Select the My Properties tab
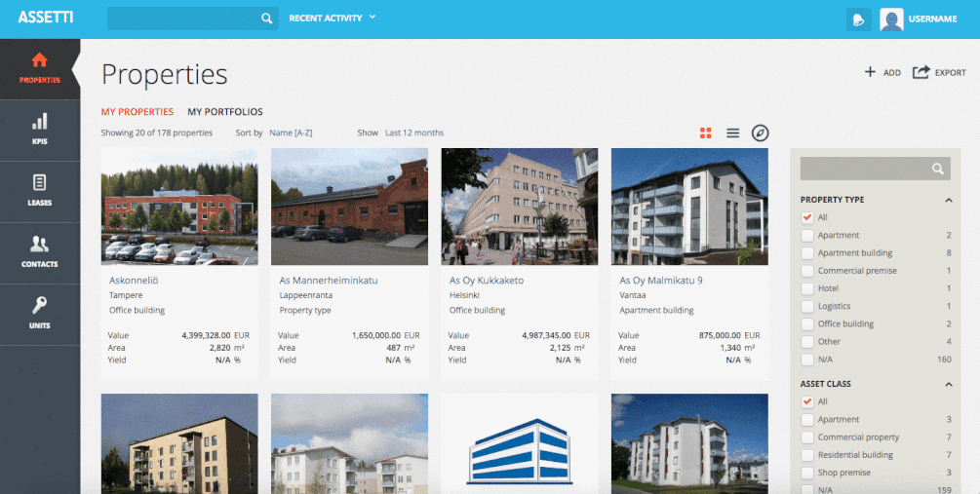Image resolution: width=980 pixels, height=494 pixels. pyautogui.click(x=137, y=112)
